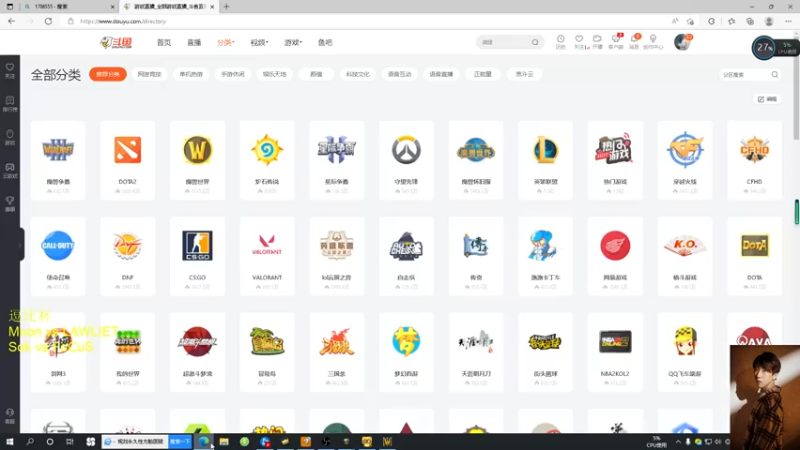Image resolution: width=800 pixels, height=450 pixels.
Task: Click the trophy icon in left sidebar
Action: click(x=10, y=204)
